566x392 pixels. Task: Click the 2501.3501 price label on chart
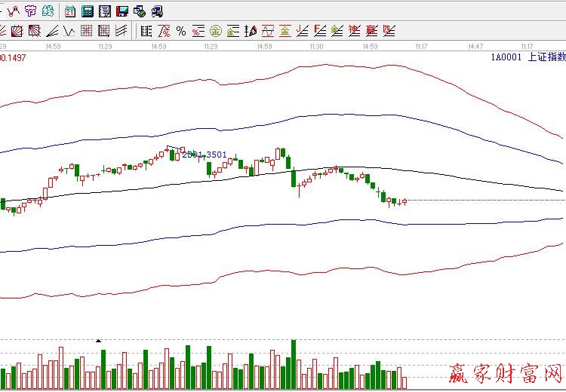pyautogui.click(x=204, y=155)
